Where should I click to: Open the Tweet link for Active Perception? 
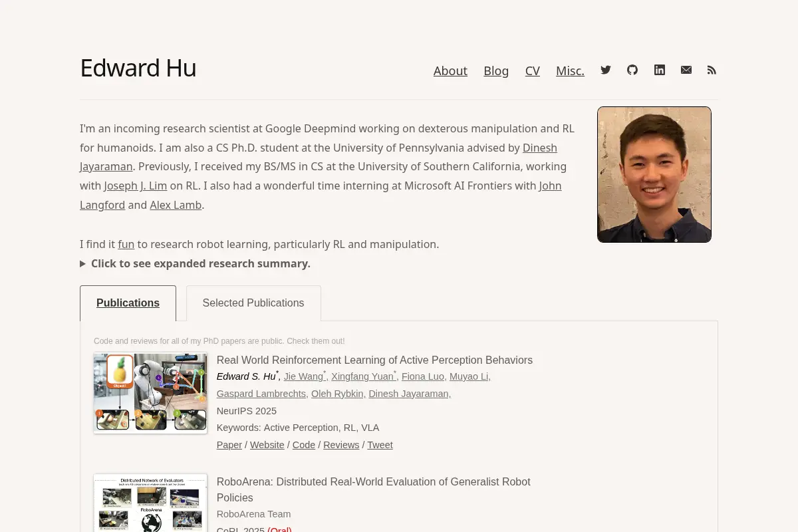(380, 445)
